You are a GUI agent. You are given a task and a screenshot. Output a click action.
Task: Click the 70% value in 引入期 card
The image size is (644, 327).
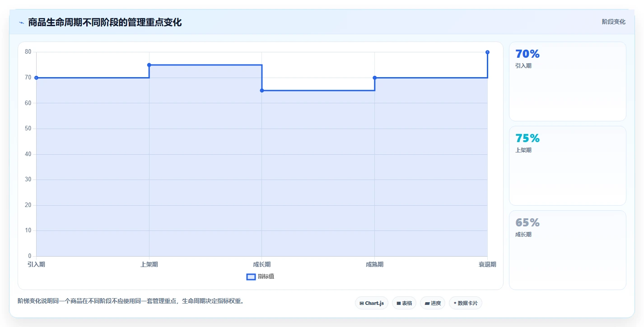tap(527, 54)
